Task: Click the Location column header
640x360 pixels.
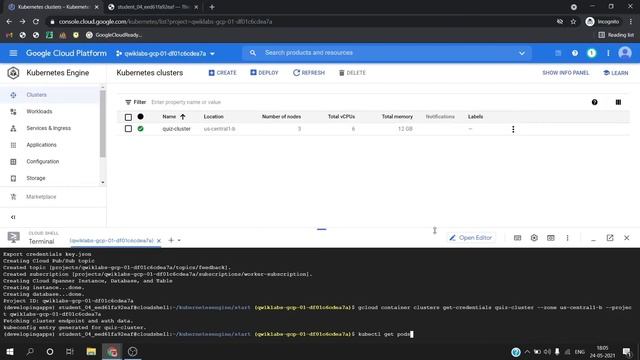Action: click(x=213, y=117)
